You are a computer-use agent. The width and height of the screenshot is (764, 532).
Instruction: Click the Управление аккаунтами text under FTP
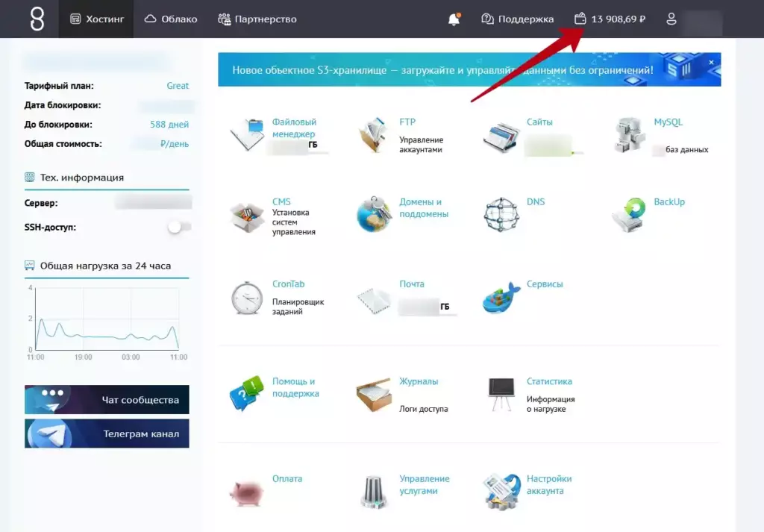pyautogui.click(x=421, y=145)
